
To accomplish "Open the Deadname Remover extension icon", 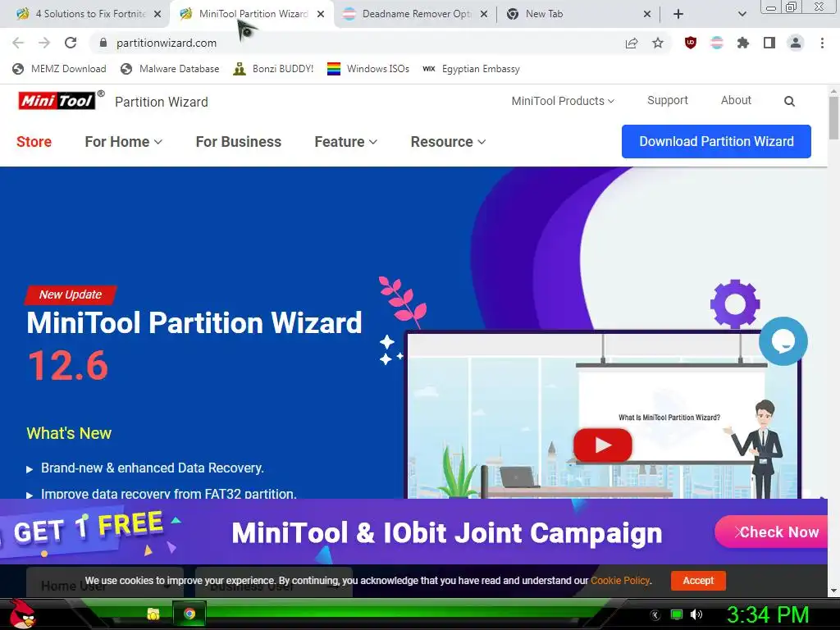I will tap(717, 43).
